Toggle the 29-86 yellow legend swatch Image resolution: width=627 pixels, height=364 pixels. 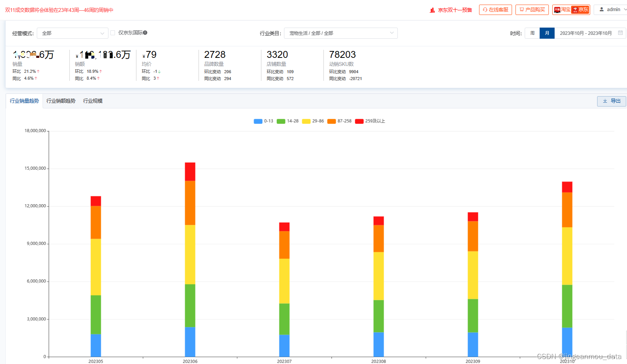tap(306, 121)
